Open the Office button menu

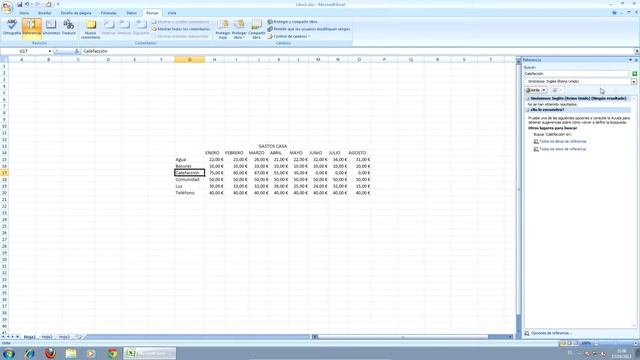(x=7, y=7)
